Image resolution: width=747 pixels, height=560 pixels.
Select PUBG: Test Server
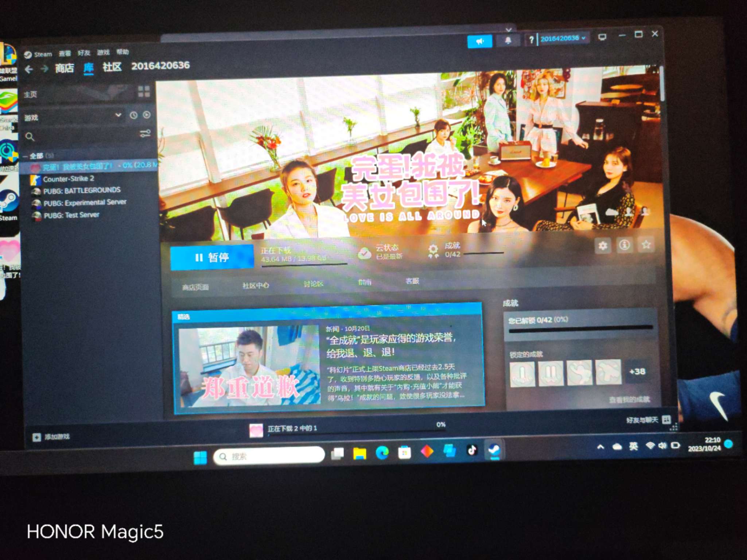71,215
